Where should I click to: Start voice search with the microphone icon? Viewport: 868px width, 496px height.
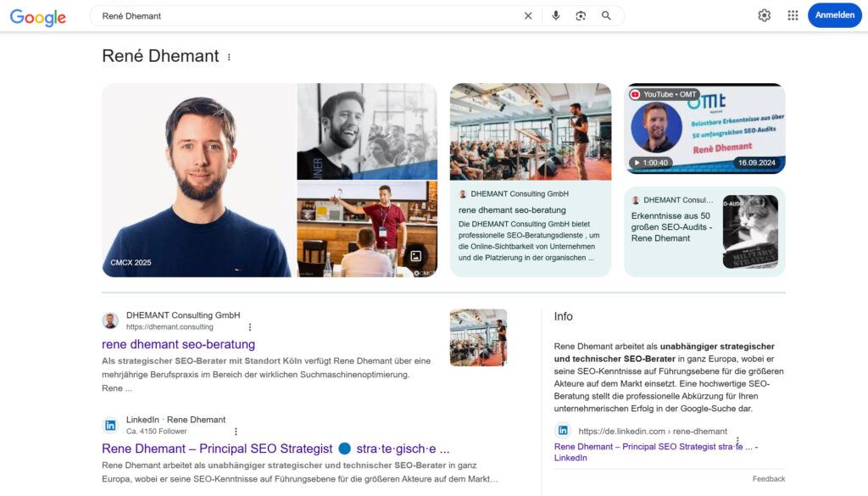point(556,16)
